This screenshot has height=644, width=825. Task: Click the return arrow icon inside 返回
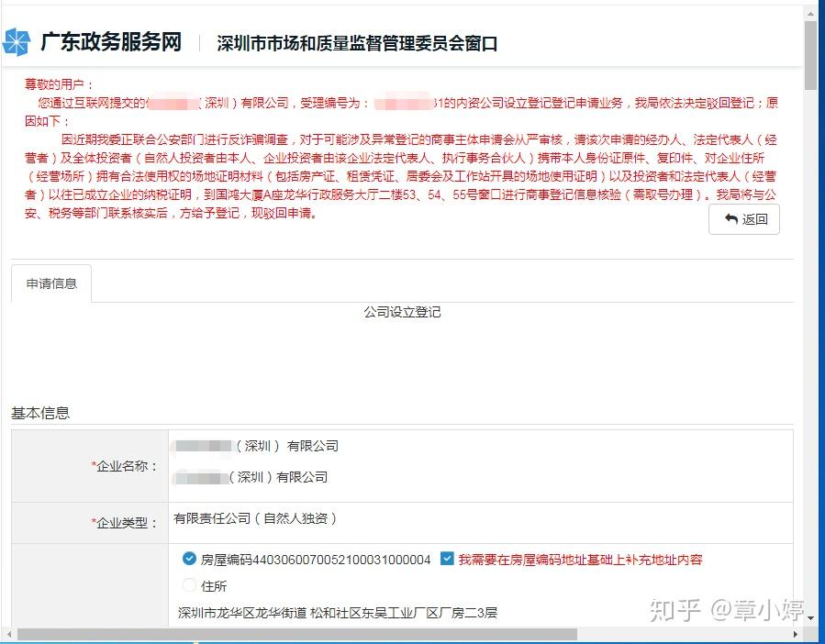[730, 219]
